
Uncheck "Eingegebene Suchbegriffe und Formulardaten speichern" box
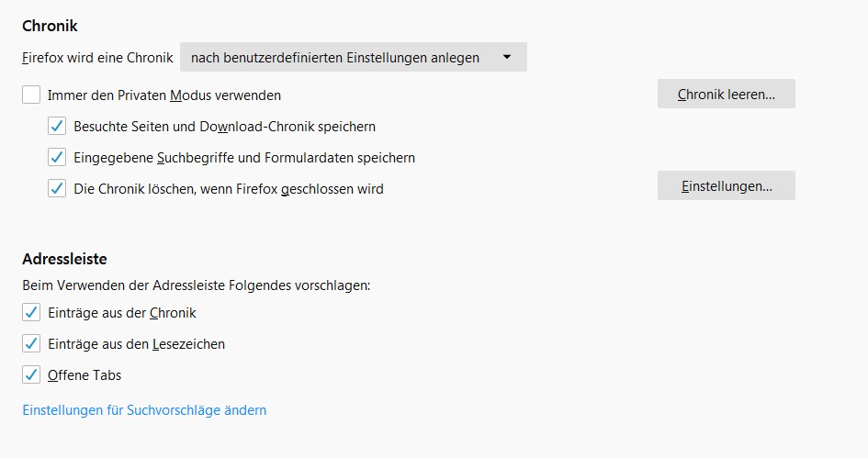pyautogui.click(x=57, y=157)
